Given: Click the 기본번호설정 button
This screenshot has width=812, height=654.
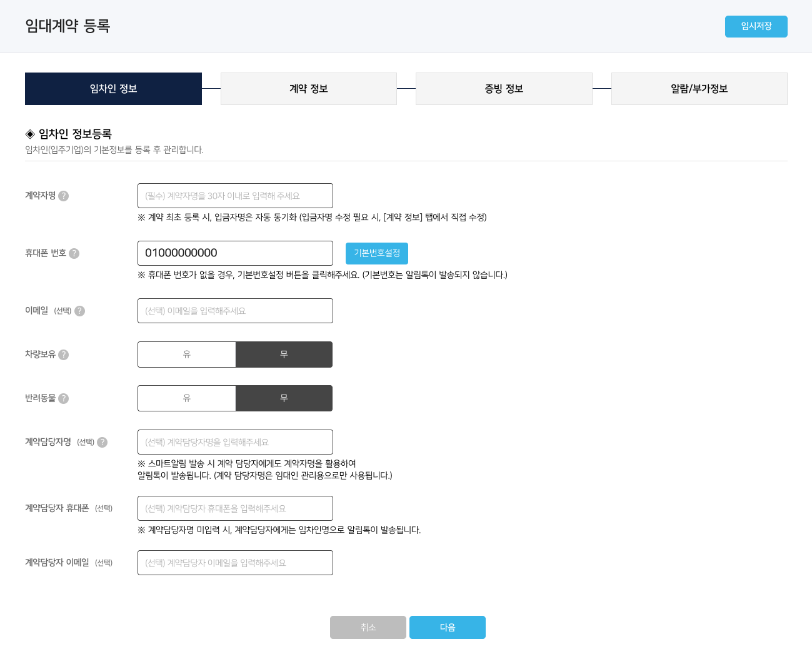Looking at the screenshot, I should pyautogui.click(x=377, y=253).
